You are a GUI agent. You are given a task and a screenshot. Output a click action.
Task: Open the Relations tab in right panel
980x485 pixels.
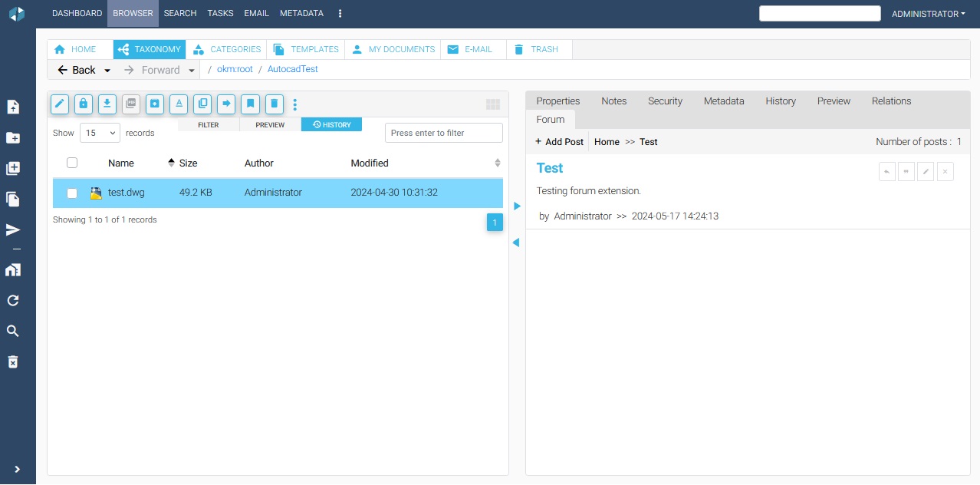click(891, 101)
